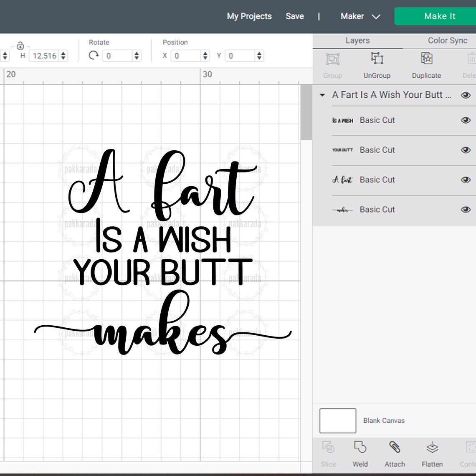476x476 pixels.
Task: Save the current project
Action: tap(295, 16)
